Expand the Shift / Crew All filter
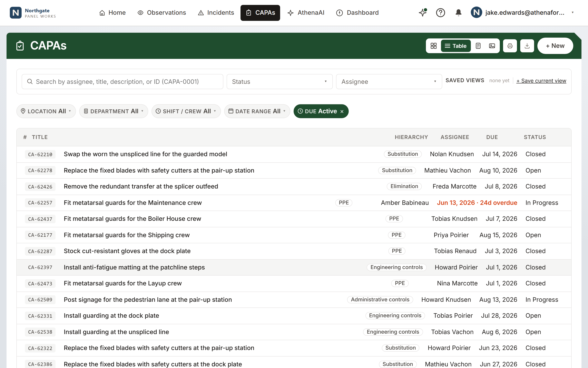The image size is (588, 368). click(186, 111)
